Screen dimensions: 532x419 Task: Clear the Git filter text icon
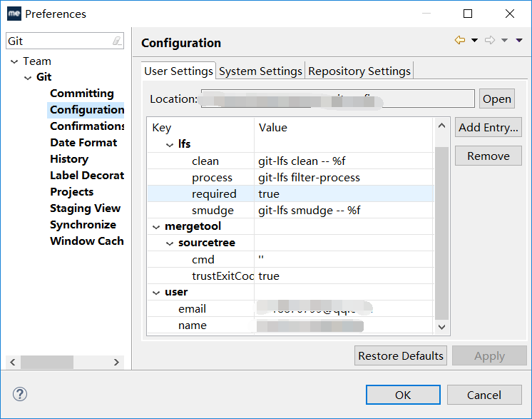pos(117,41)
